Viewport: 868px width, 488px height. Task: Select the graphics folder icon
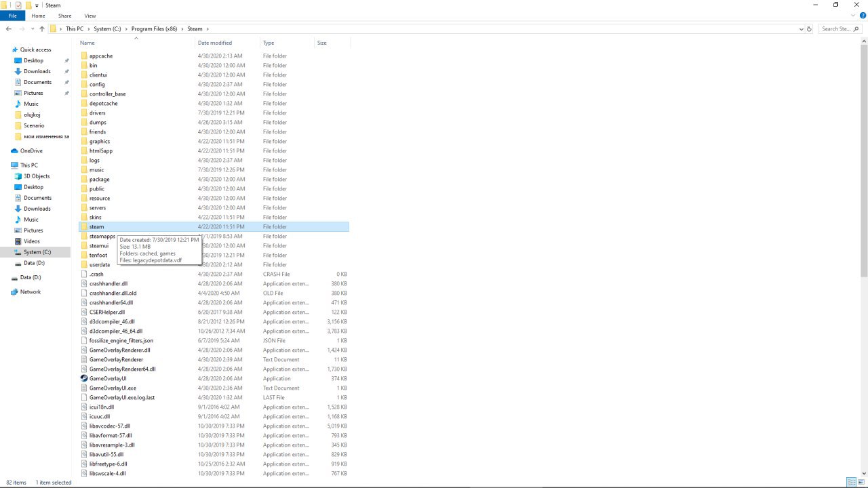[x=84, y=142]
